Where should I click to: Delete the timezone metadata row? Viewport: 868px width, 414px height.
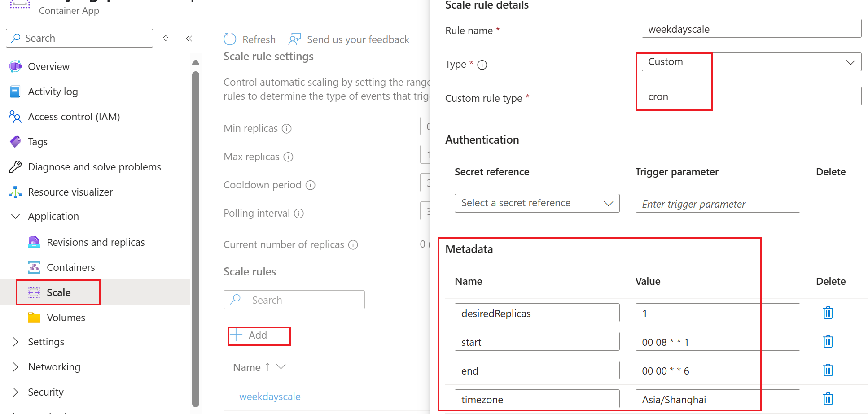(x=828, y=399)
